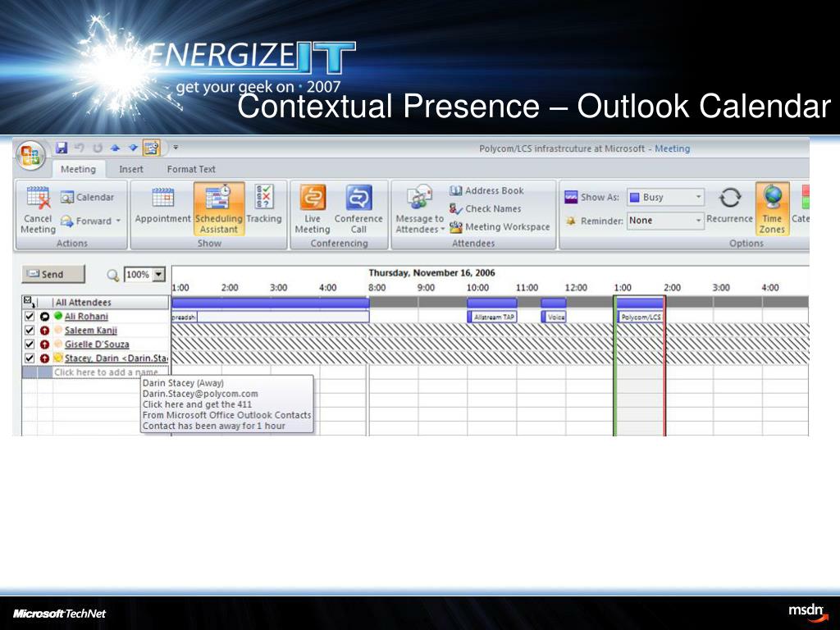Image resolution: width=840 pixels, height=630 pixels.
Task: Toggle checkbox for Saleem Kanji
Action: (30, 330)
